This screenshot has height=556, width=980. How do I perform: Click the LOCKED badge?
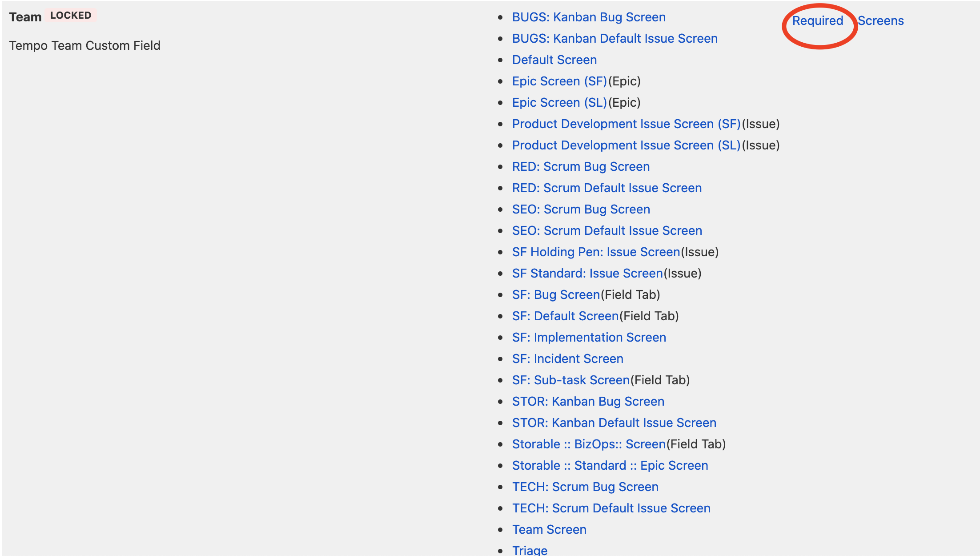71,16
